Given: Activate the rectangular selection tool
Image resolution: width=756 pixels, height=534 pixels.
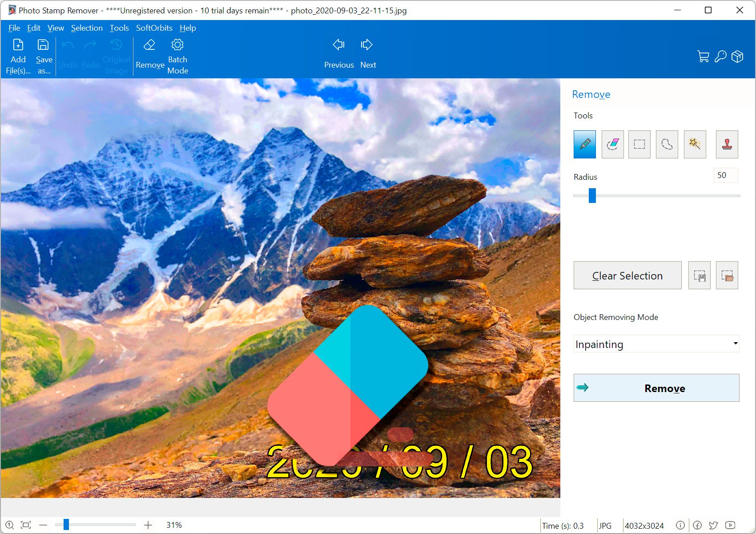Looking at the screenshot, I should point(639,144).
